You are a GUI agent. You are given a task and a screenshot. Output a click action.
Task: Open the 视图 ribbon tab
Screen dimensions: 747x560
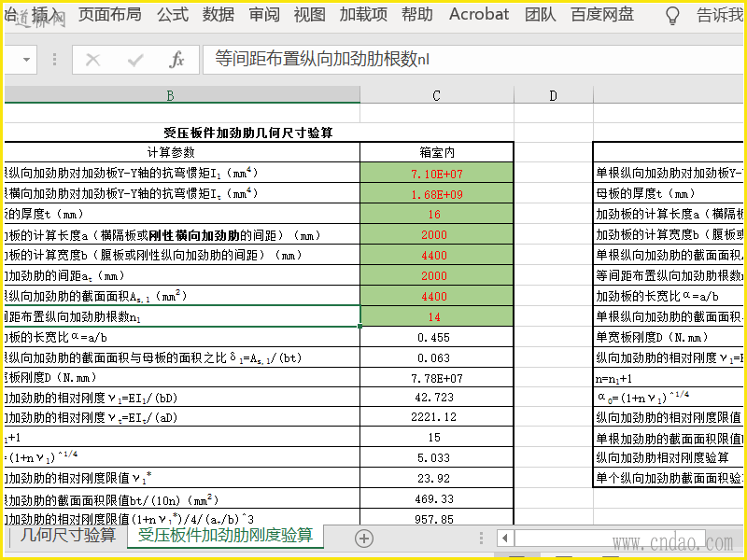click(310, 15)
